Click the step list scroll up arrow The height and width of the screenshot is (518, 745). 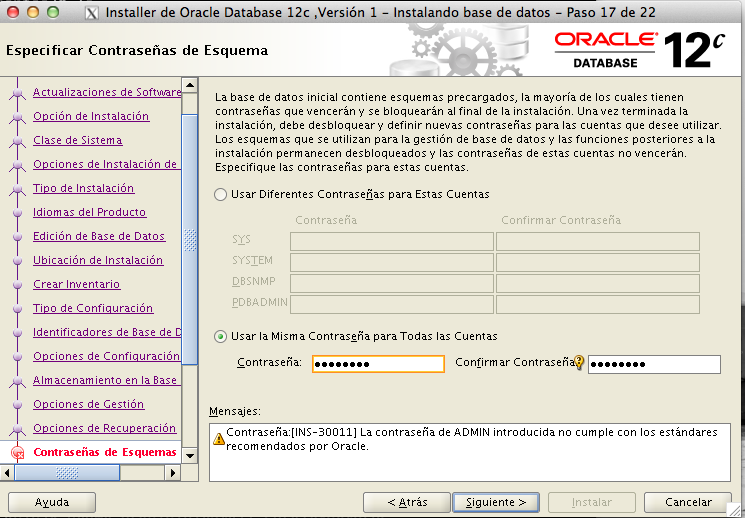point(190,86)
